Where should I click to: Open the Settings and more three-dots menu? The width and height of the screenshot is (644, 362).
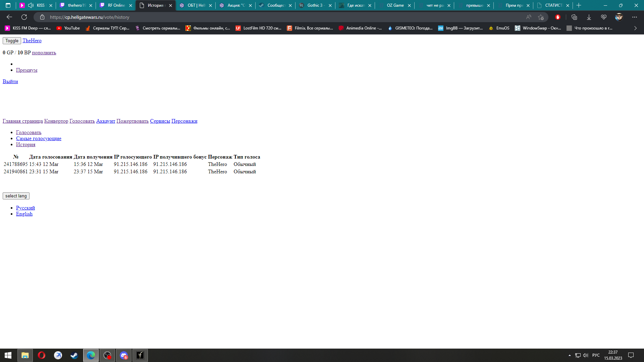635,17
